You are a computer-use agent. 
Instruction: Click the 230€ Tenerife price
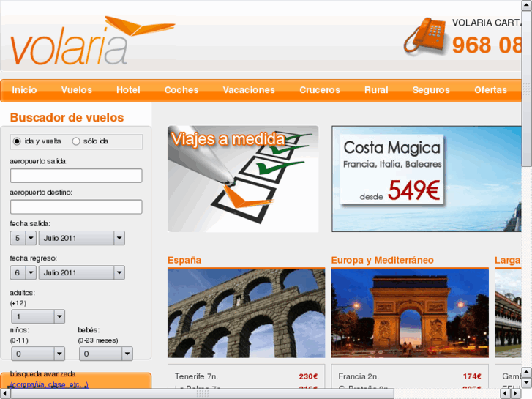click(308, 376)
